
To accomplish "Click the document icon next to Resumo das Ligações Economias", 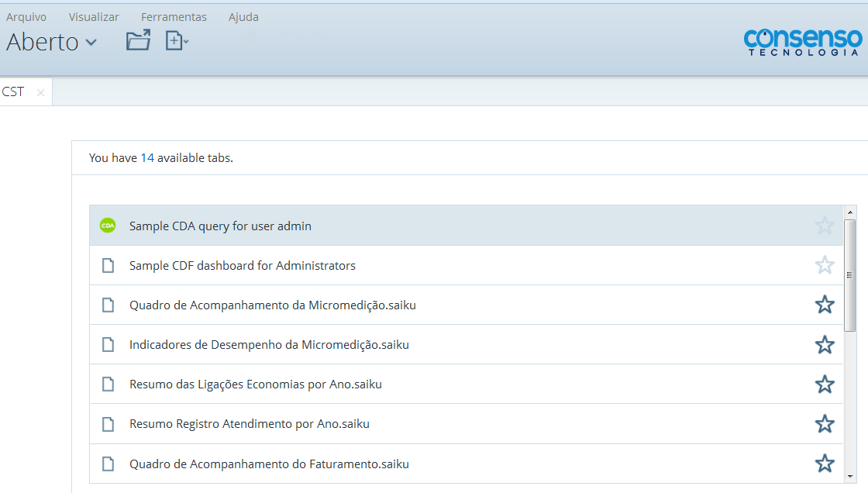I will coord(108,384).
